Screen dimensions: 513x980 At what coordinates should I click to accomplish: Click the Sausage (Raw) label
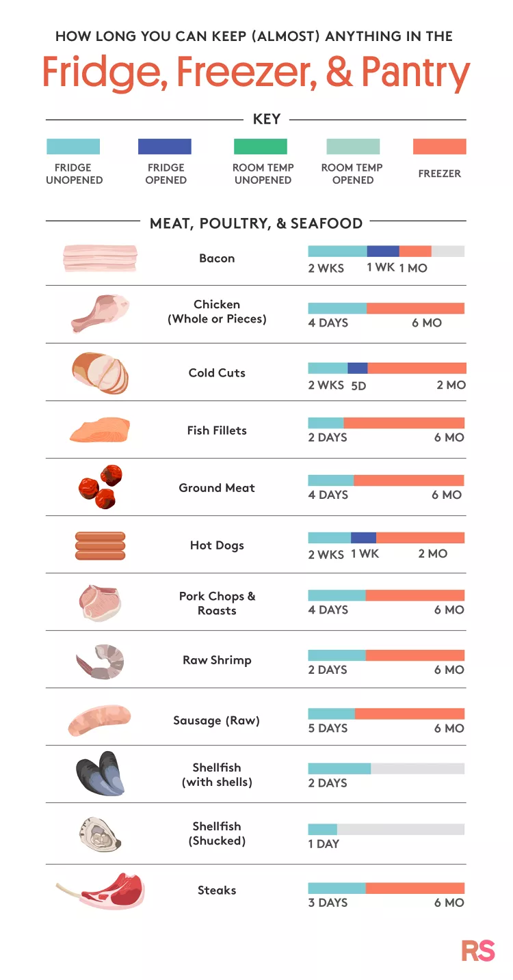(217, 720)
